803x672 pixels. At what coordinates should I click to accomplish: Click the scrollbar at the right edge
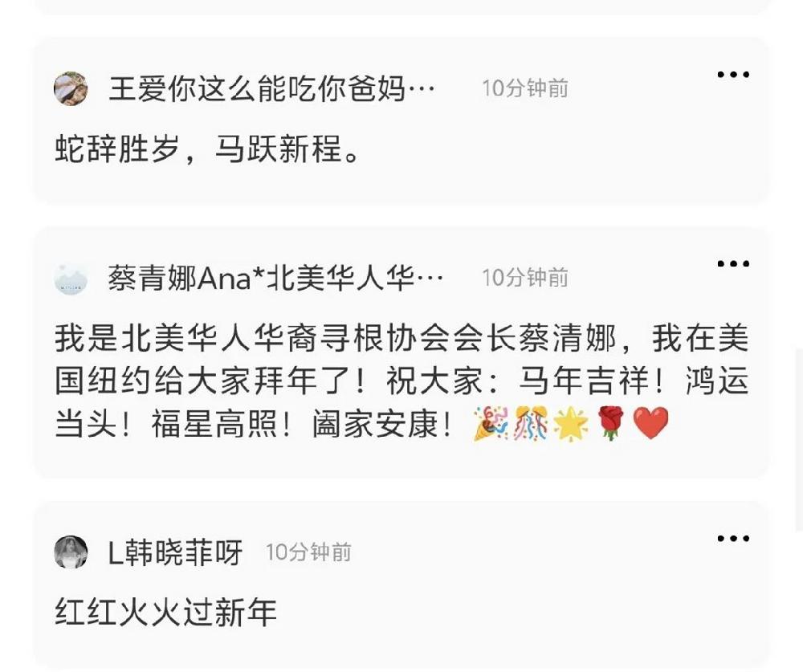point(800,439)
